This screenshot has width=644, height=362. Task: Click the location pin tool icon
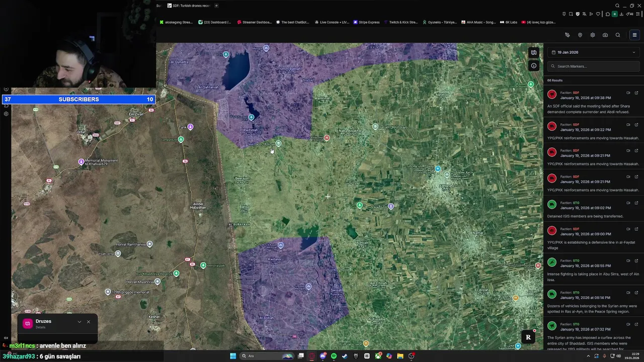pyautogui.click(x=580, y=35)
